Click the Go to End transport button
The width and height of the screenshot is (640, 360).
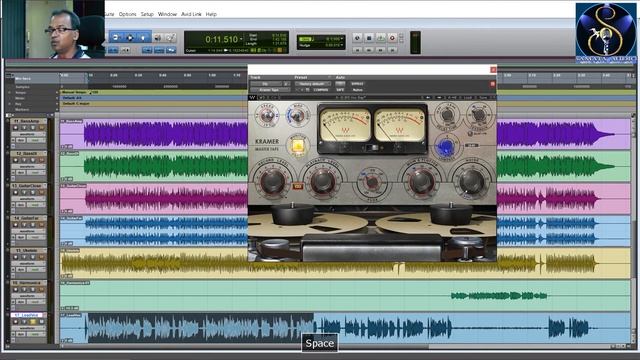point(392,50)
